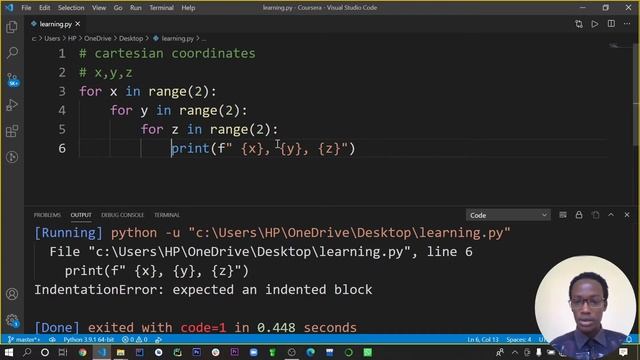Open the View menu
The width and height of the screenshot is (640, 360).
[x=99, y=8]
